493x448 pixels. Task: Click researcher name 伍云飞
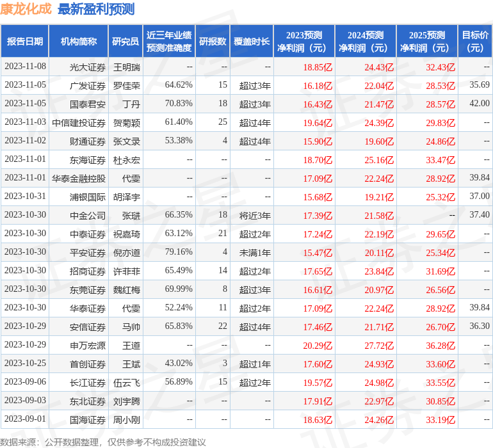coord(127,383)
